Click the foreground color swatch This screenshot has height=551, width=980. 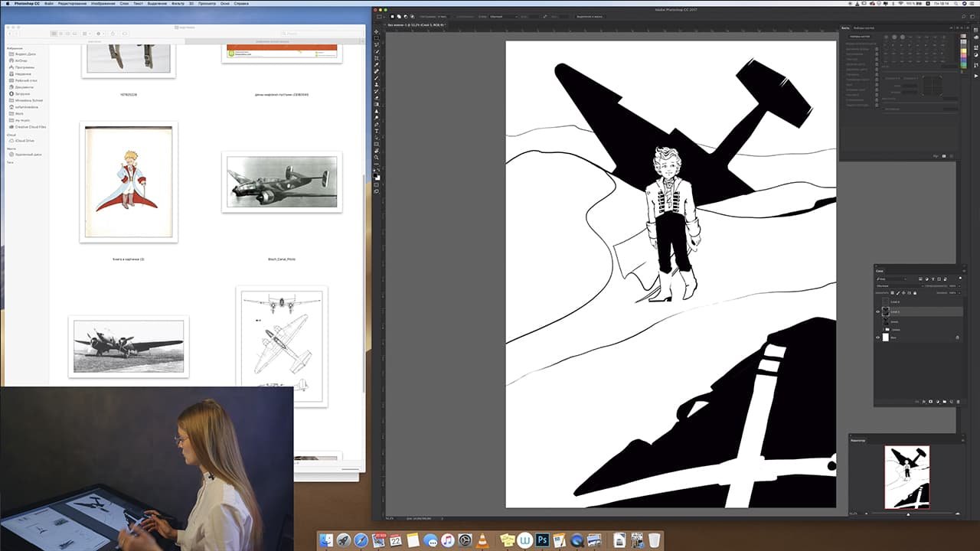(376, 175)
